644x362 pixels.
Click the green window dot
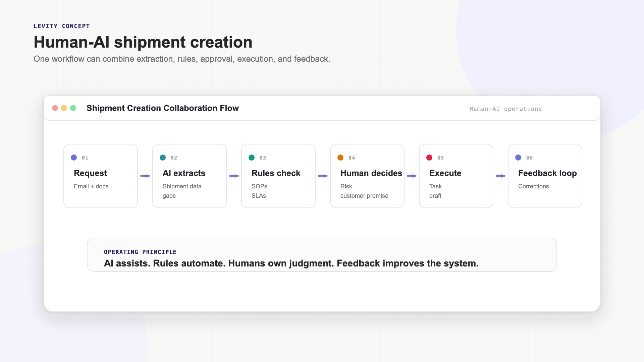73,108
